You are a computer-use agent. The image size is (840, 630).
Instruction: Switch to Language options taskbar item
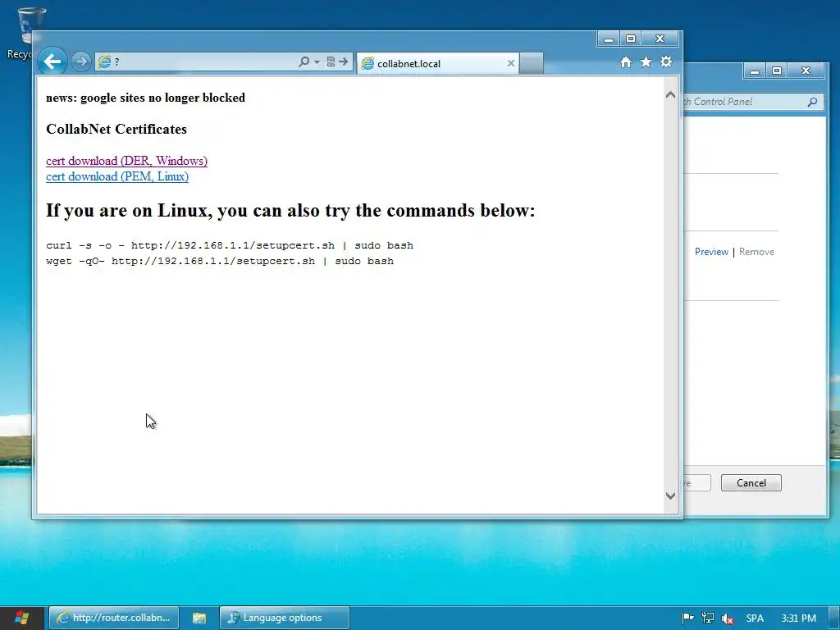click(x=285, y=618)
